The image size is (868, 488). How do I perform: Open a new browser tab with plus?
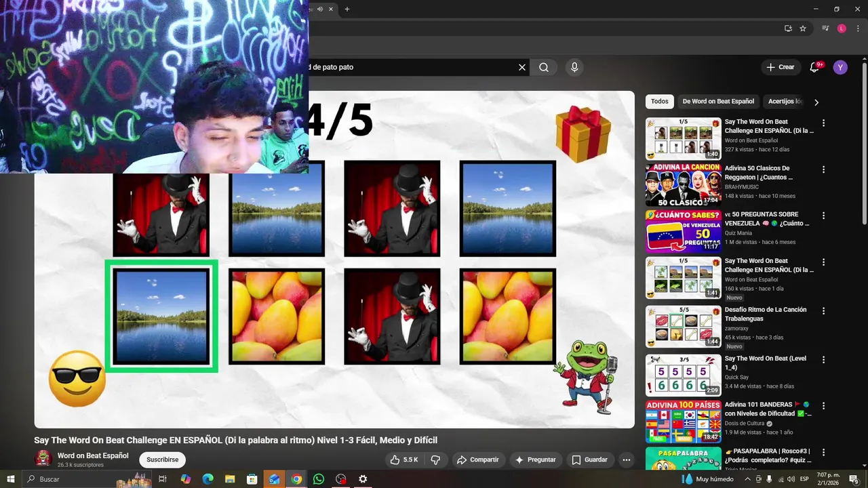347,9
